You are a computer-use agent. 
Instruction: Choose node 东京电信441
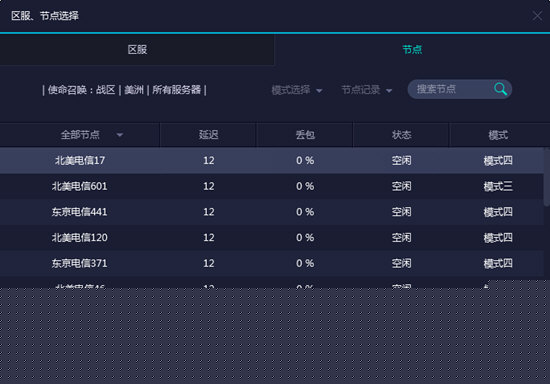[272, 212]
